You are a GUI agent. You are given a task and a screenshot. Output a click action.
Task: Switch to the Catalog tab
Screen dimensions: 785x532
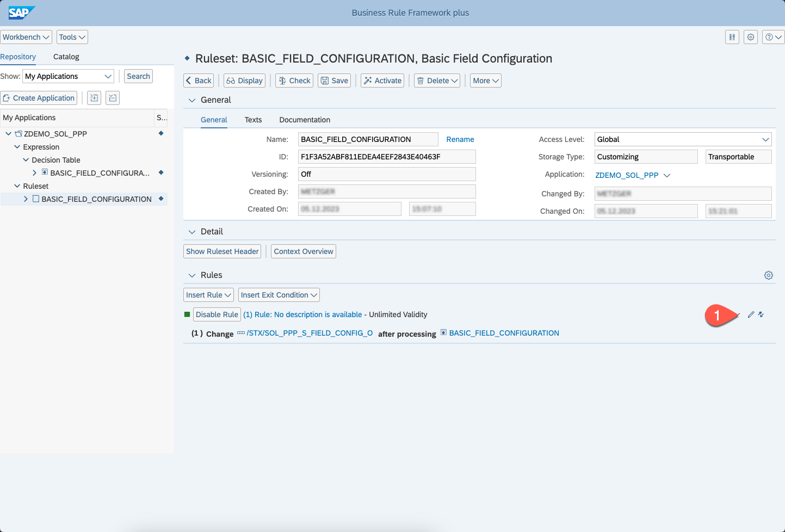[66, 57]
